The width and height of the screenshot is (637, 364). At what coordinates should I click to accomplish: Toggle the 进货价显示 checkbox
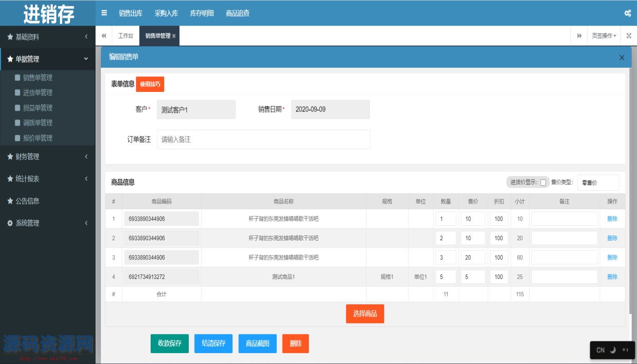click(x=543, y=182)
